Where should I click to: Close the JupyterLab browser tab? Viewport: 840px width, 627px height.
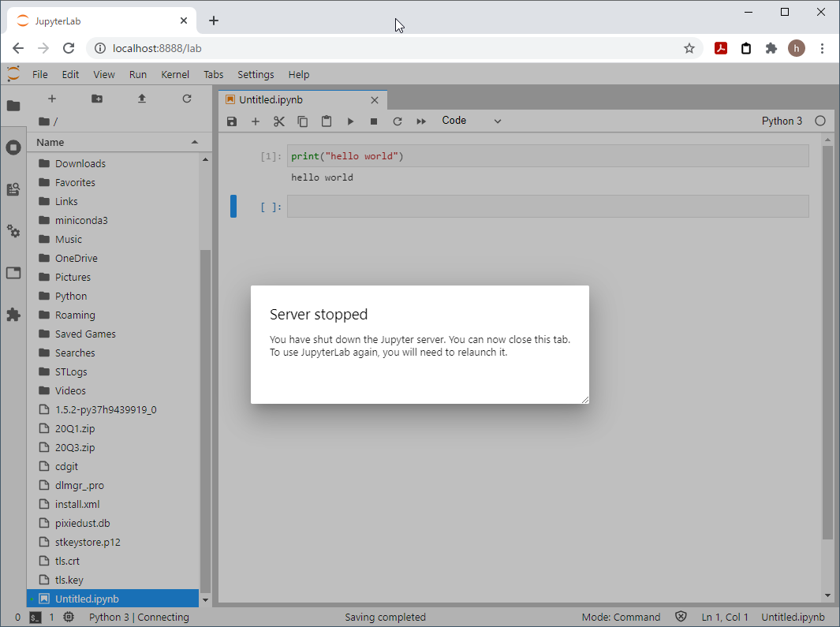183,21
